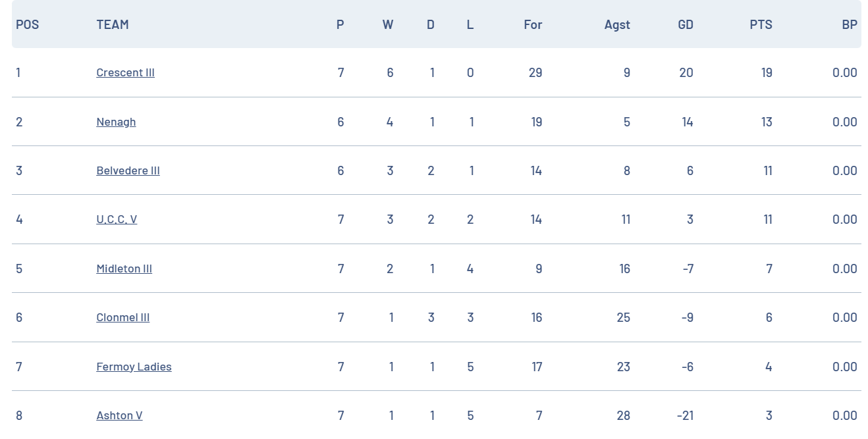Select the PTS column header
This screenshot has height=439, width=868.
click(761, 24)
